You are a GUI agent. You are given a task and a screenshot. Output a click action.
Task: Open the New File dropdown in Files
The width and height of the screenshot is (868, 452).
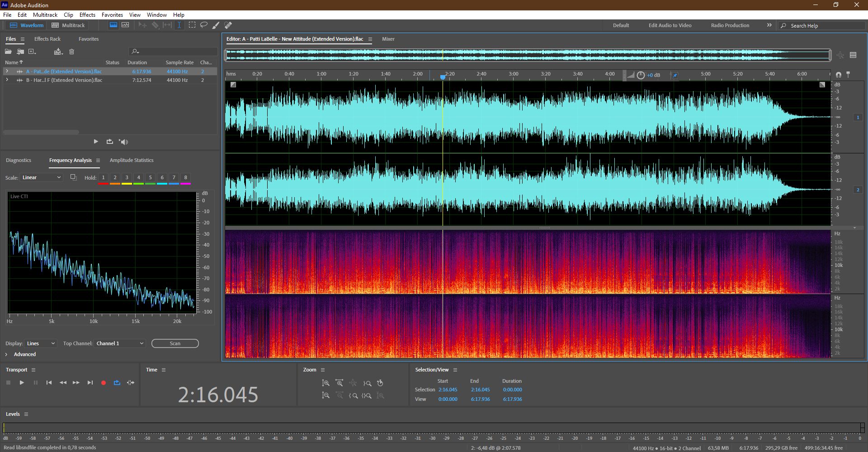pyautogui.click(x=32, y=52)
